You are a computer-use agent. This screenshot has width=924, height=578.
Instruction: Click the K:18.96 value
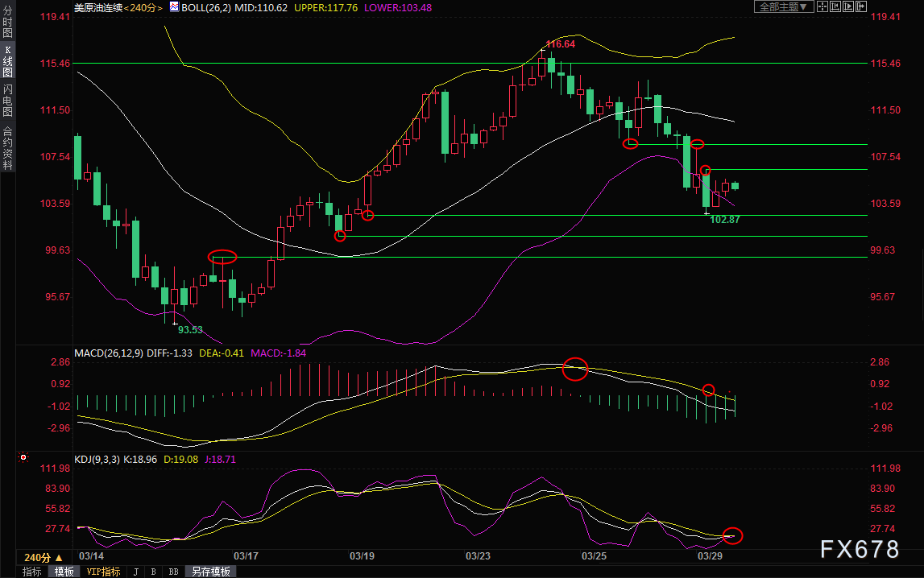[x=140, y=459]
